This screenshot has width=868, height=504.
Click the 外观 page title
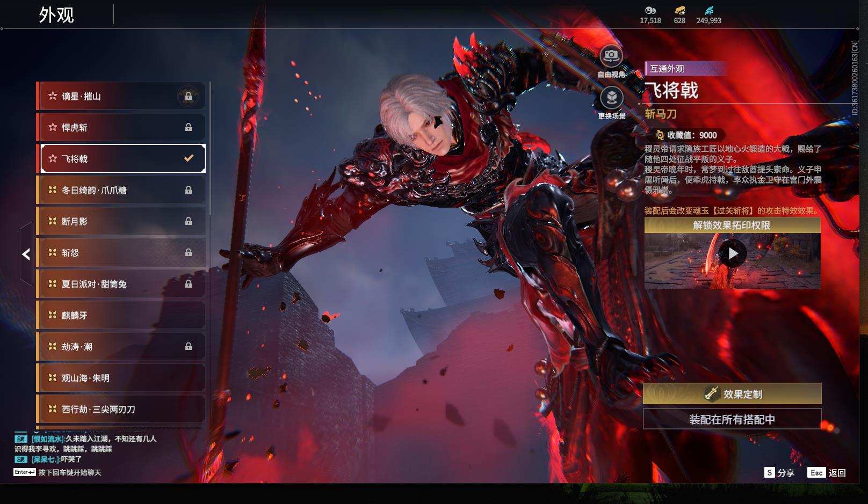tap(56, 15)
